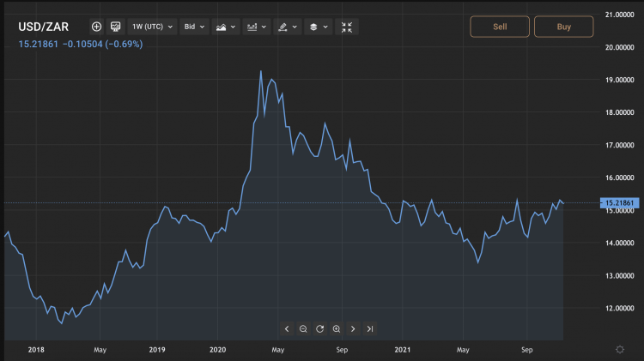Open the area chart type dropdown

coord(226,27)
